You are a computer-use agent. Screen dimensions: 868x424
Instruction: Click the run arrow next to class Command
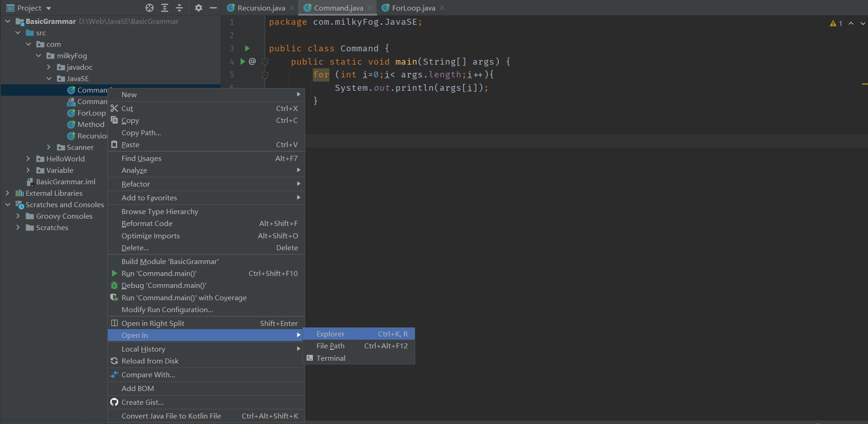point(247,48)
